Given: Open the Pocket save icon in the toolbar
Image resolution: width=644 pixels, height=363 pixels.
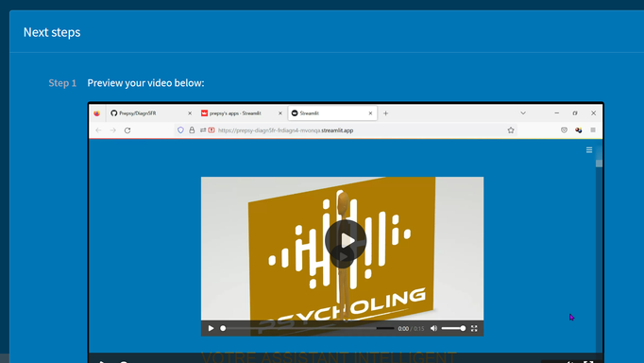Looking at the screenshot, I should (x=564, y=130).
